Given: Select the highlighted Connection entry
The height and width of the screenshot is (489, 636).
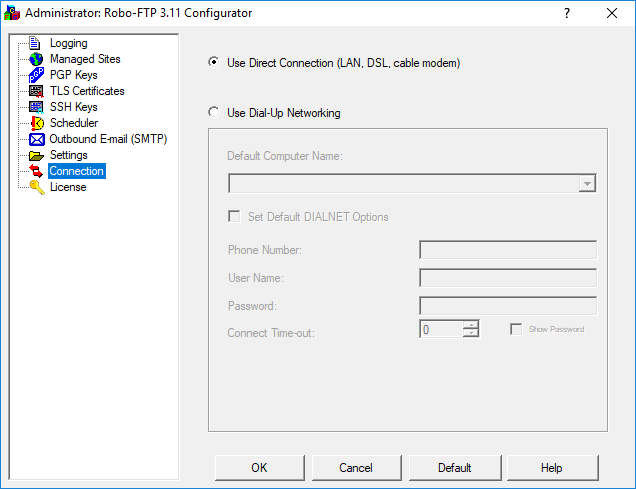Looking at the screenshot, I should [77, 171].
